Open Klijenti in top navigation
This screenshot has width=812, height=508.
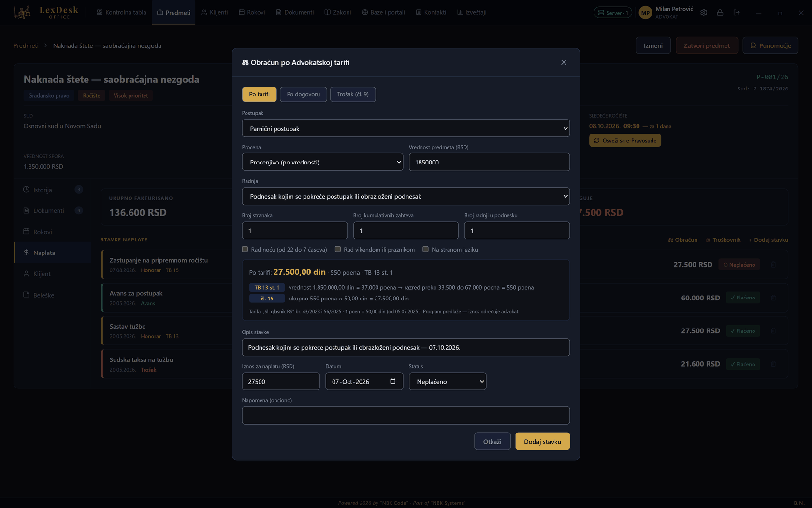[x=215, y=12]
